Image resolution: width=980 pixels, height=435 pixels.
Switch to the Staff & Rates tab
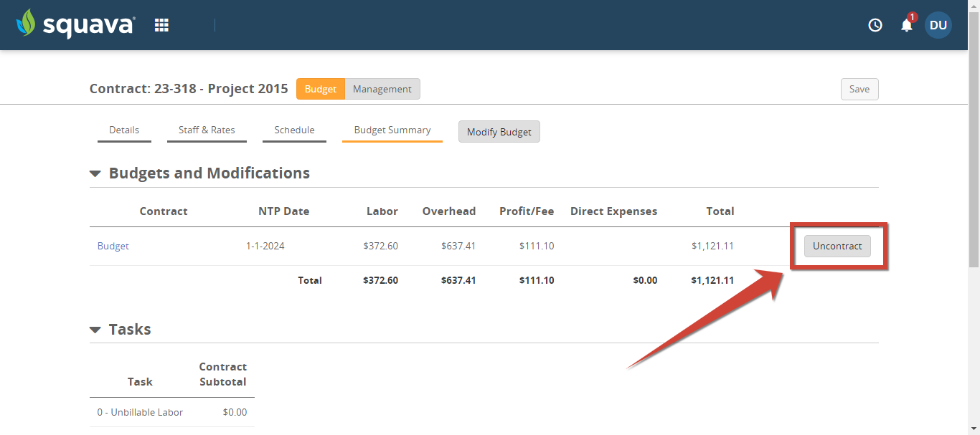(207, 130)
